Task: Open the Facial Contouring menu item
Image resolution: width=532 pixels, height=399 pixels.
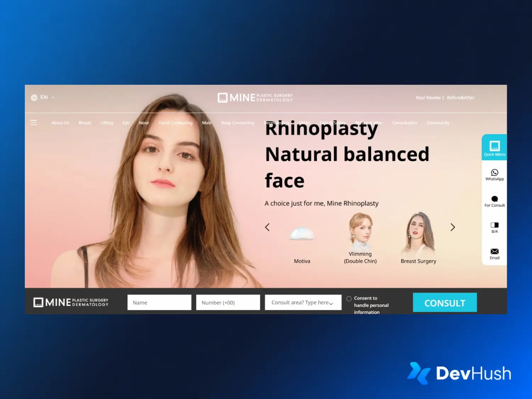Action: click(176, 123)
